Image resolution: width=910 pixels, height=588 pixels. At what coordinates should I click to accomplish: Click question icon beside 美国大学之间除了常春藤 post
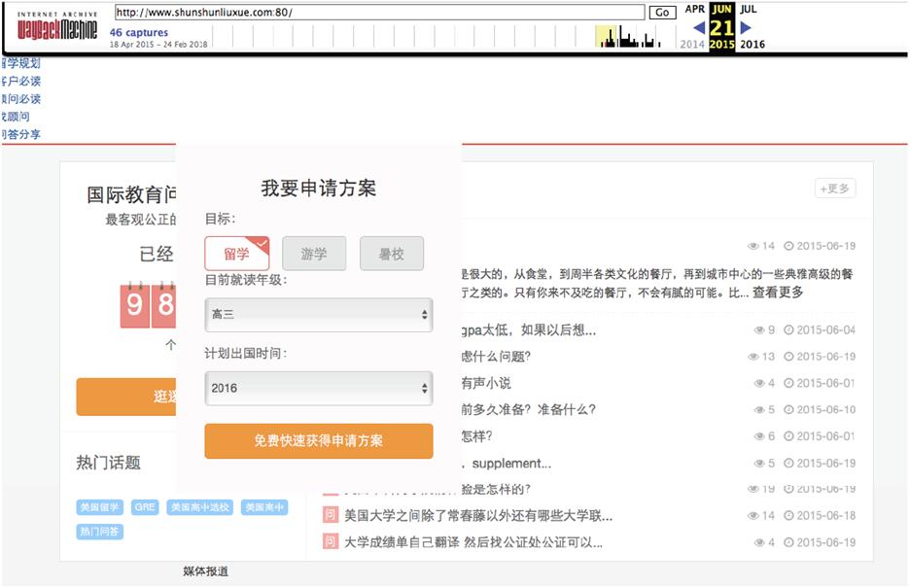tap(330, 515)
